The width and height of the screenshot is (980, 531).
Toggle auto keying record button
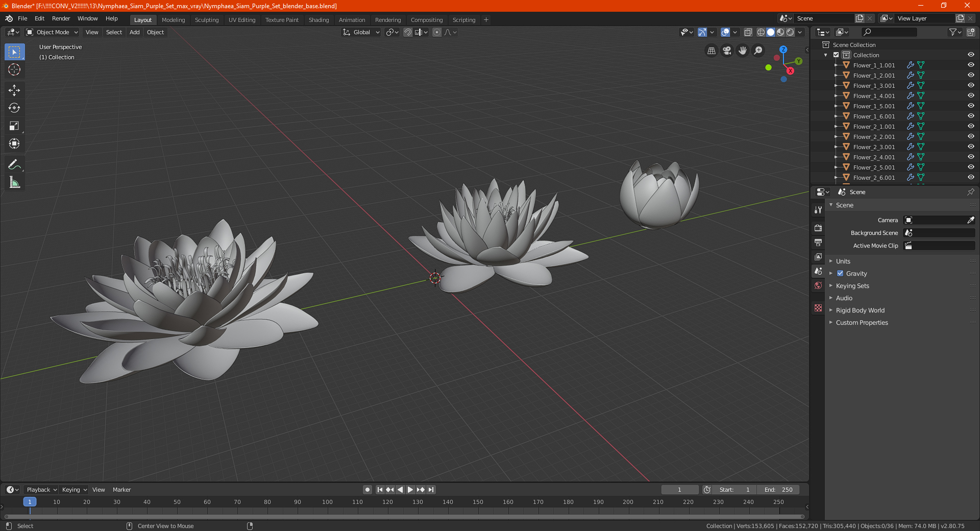[x=367, y=490]
